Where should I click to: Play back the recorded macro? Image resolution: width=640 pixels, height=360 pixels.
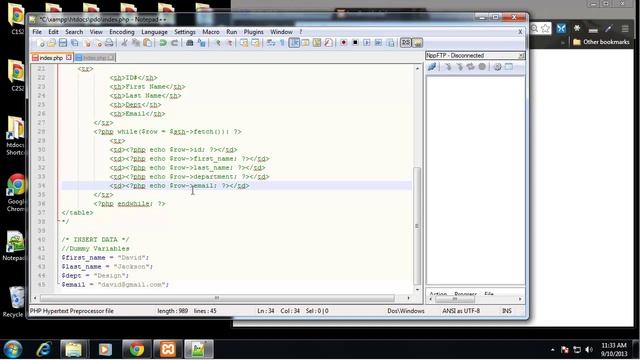click(x=367, y=43)
